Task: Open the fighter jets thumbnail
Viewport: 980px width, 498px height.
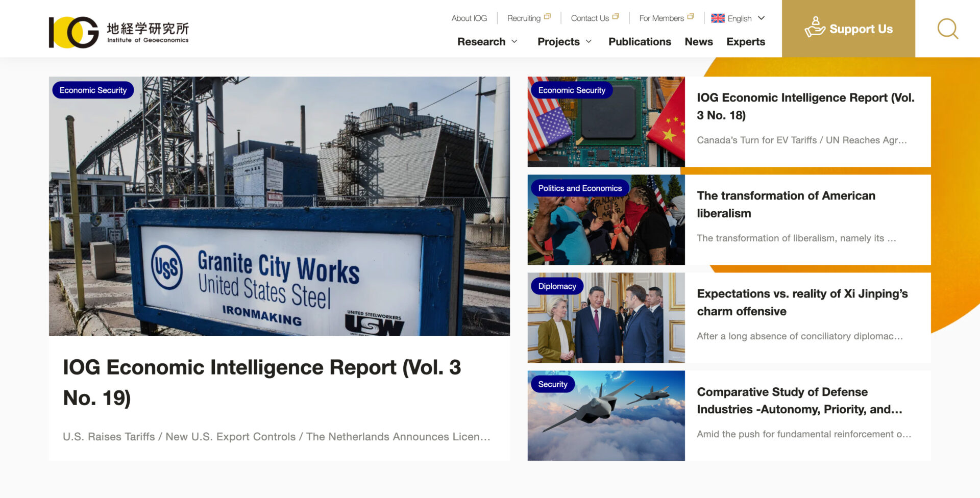Action: [606, 415]
